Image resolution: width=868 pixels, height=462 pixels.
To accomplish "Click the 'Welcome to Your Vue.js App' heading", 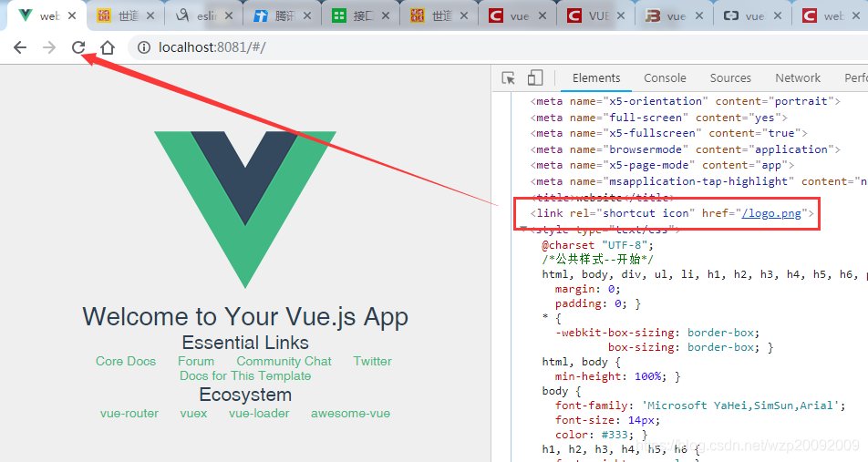I will (x=245, y=317).
